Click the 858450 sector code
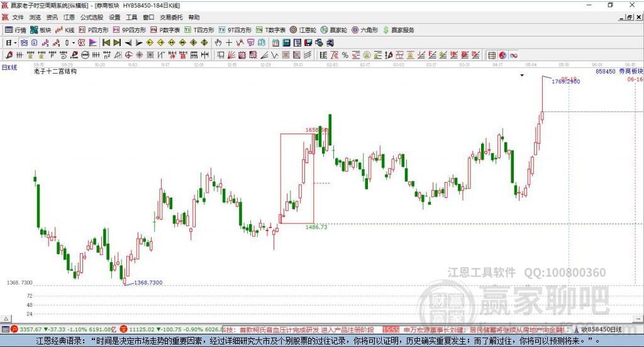The height and width of the screenshot is (347, 644). pos(606,71)
